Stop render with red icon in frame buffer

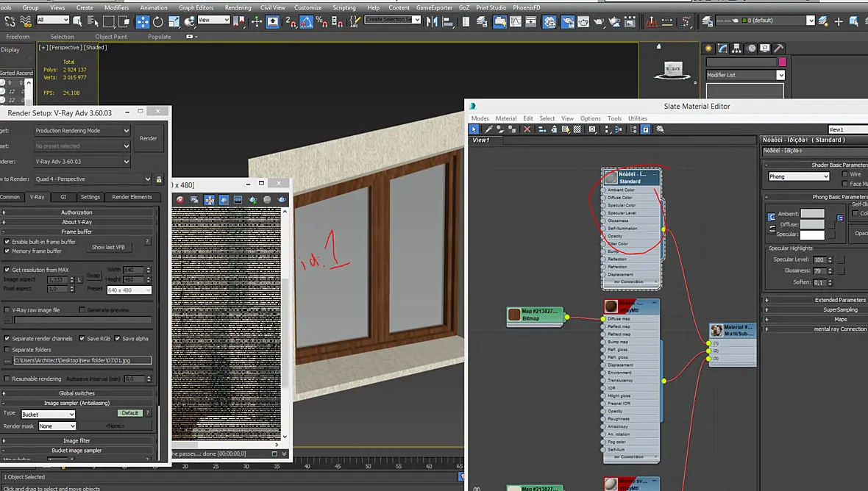point(180,200)
